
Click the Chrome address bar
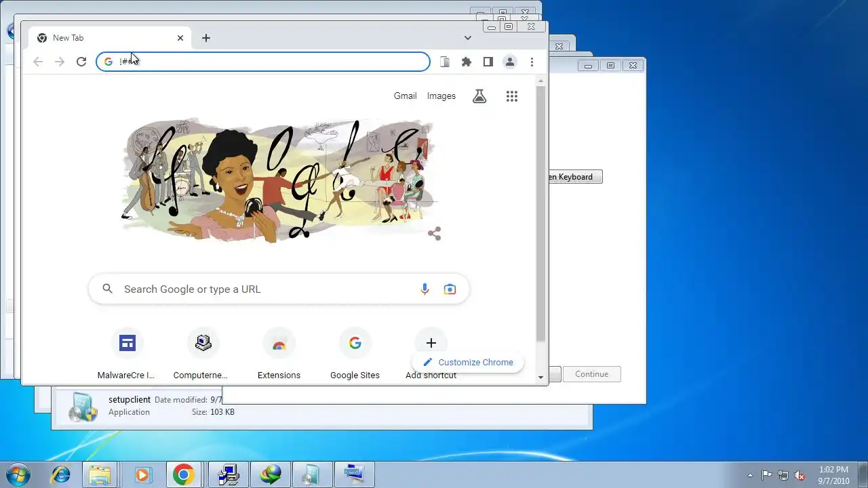pyautogui.click(x=263, y=62)
